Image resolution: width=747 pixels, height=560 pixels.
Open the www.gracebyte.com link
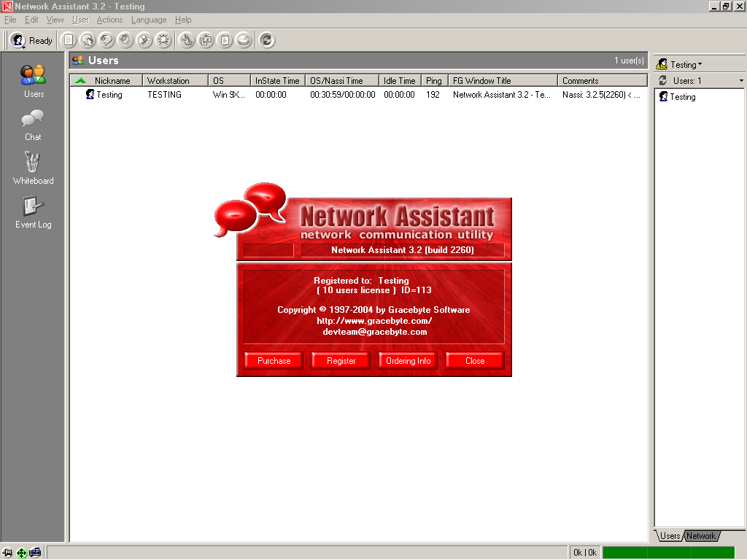373,321
